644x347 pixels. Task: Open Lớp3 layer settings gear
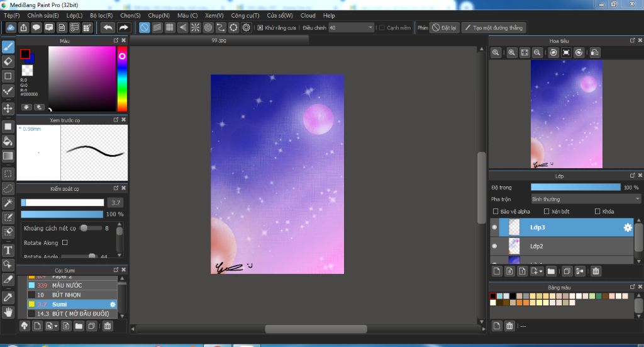point(628,227)
